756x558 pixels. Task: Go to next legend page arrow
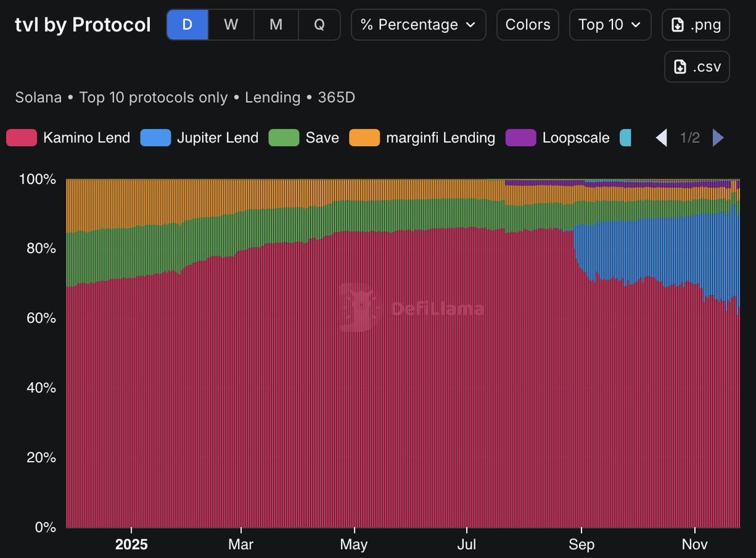click(x=718, y=137)
